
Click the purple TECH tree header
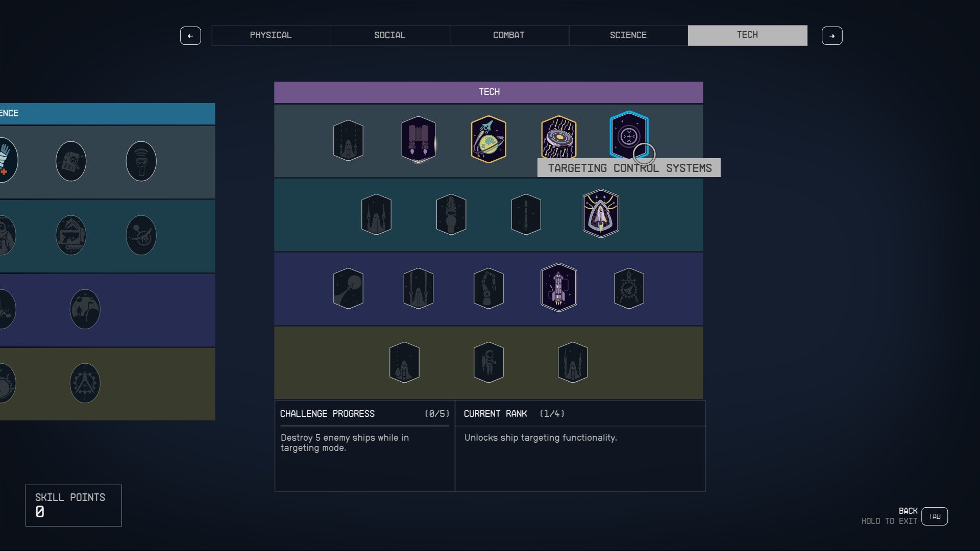point(488,92)
